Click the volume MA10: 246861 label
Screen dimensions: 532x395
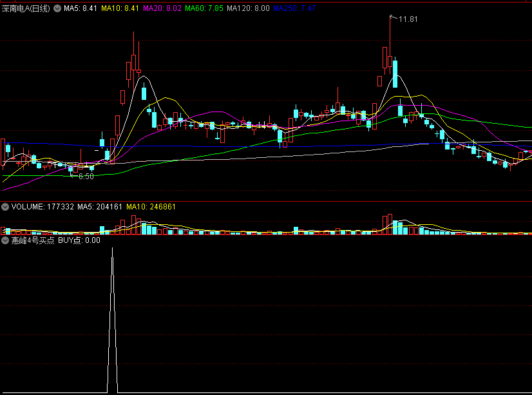coord(151,207)
